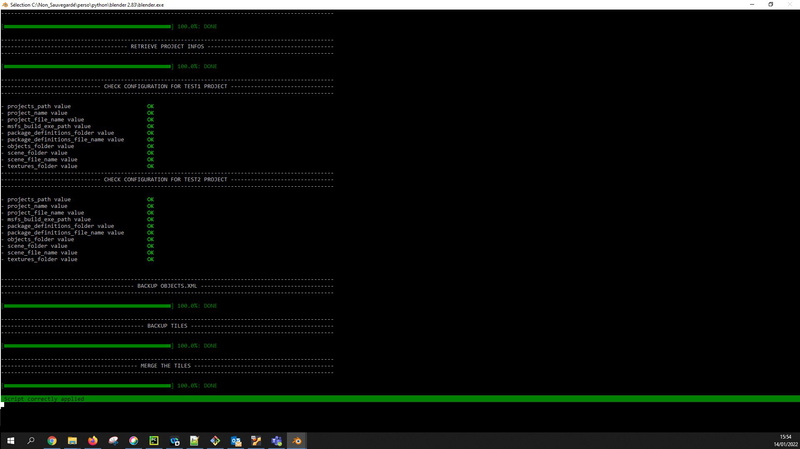Click the active Blender taskbar icon
The image size is (800, 449).
tap(297, 440)
